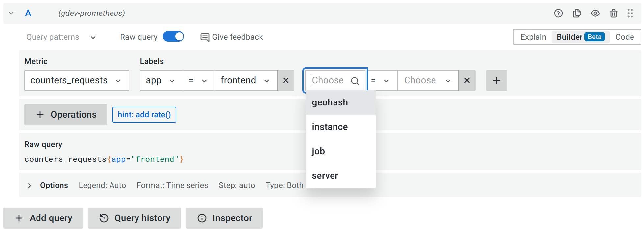Duplicate query A with copy icon
The width and height of the screenshot is (644, 232).
(577, 13)
